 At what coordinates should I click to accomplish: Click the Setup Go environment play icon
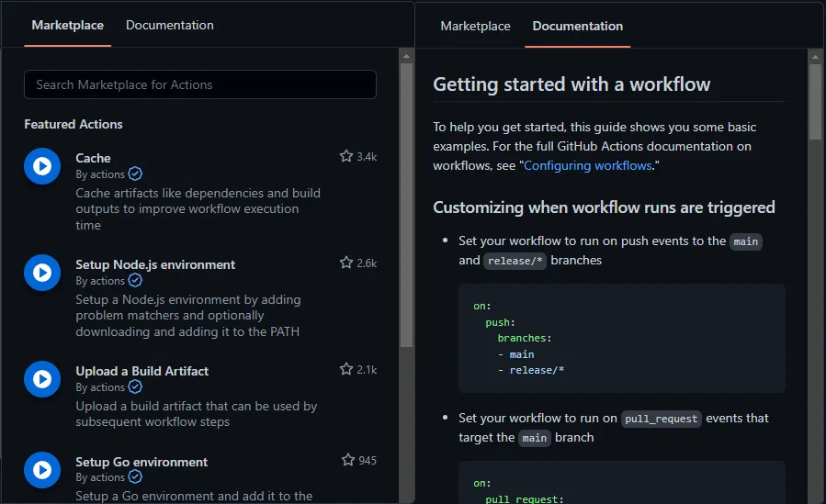point(42,470)
